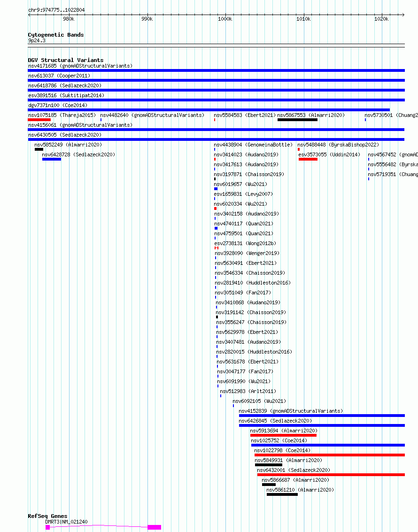Screen dimensions: 418x532
Task: Open the DMRT3|NM_021240 gene label
Action: [x=67, y=521]
